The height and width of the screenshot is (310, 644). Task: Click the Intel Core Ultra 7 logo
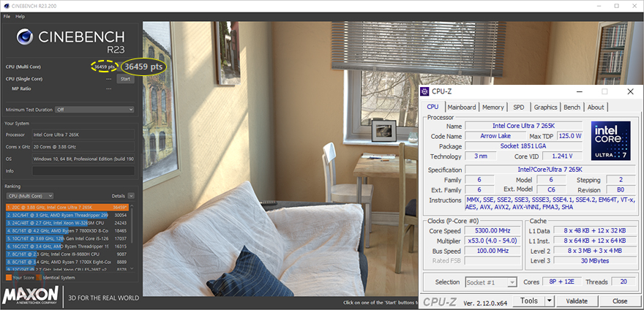[610, 141]
